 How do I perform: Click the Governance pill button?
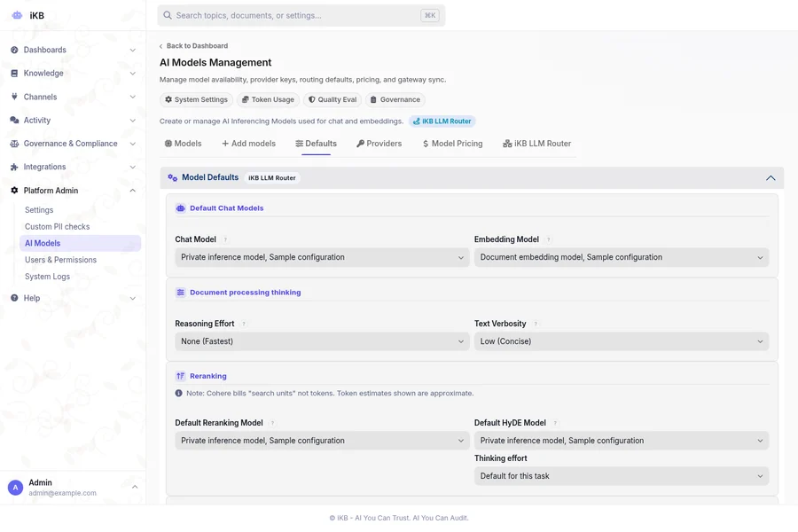pos(395,100)
